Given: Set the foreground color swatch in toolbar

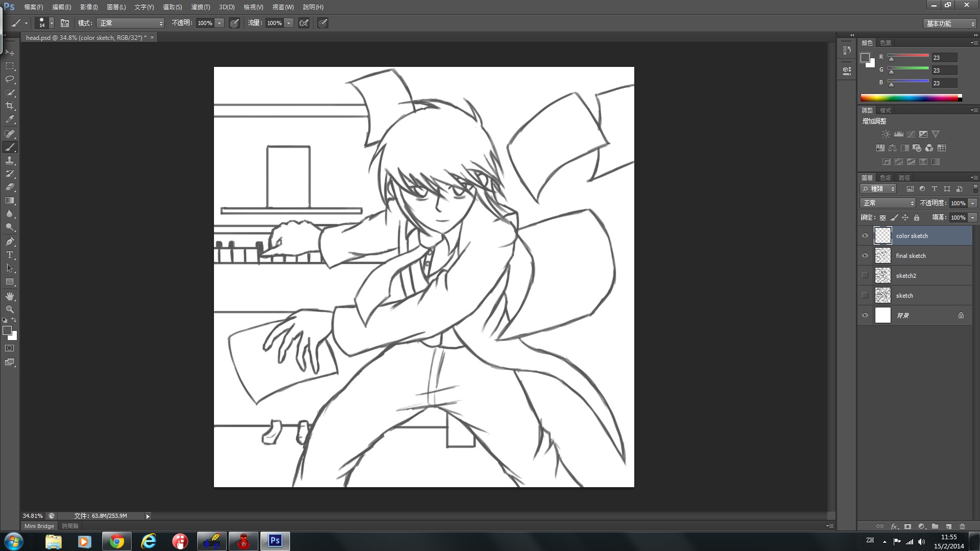Looking at the screenshot, I should tap(7, 330).
